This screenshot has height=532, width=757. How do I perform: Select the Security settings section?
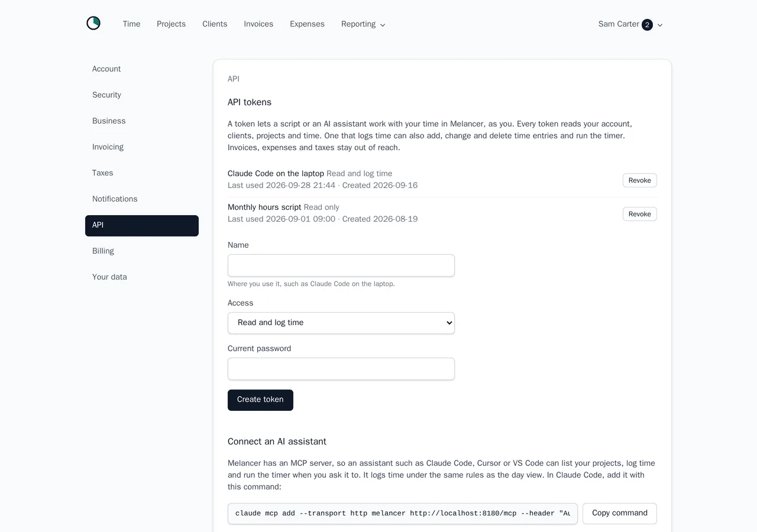click(x=142, y=95)
